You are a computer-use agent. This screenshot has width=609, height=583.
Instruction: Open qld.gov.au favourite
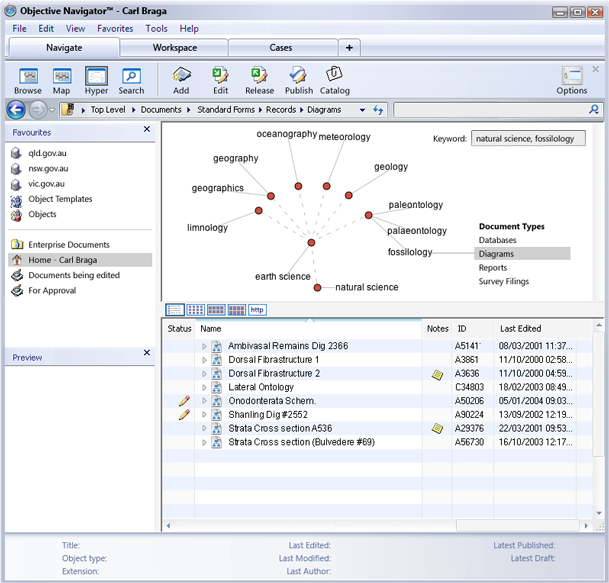click(47, 153)
